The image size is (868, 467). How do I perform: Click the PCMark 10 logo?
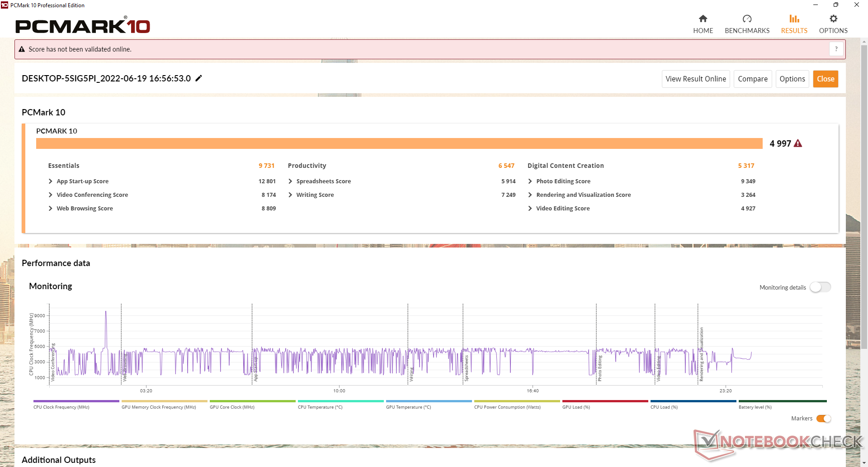83,26
